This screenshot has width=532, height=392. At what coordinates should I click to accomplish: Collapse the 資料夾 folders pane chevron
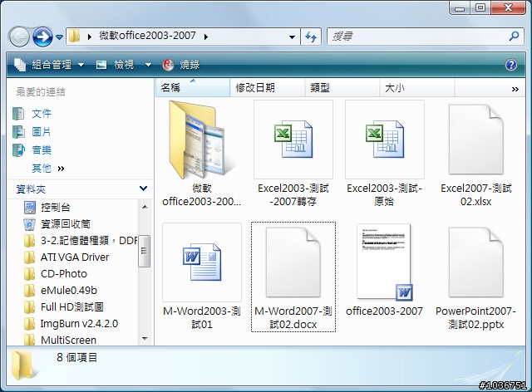[x=143, y=189]
